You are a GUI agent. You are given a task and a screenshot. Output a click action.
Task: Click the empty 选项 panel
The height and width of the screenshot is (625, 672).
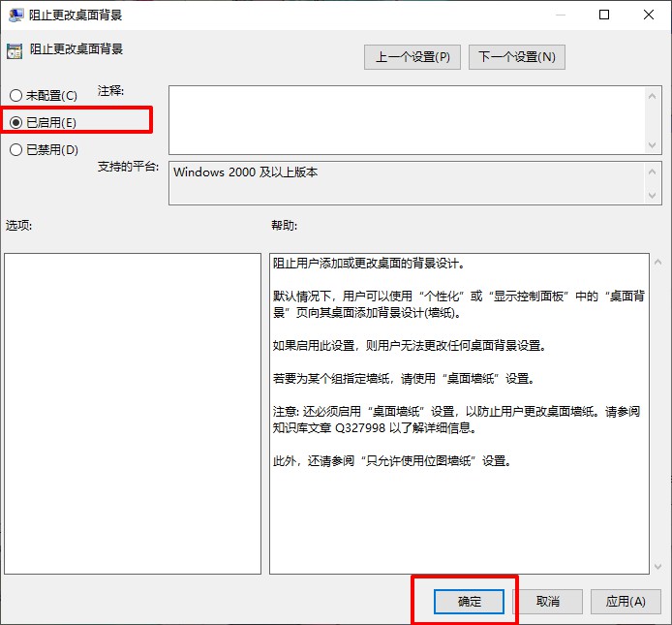(133, 414)
